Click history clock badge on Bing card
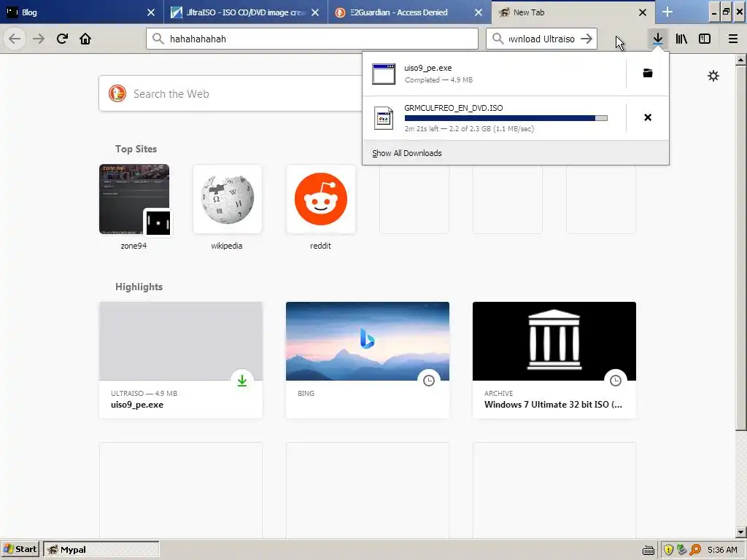747x560 pixels. click(429, 381)
